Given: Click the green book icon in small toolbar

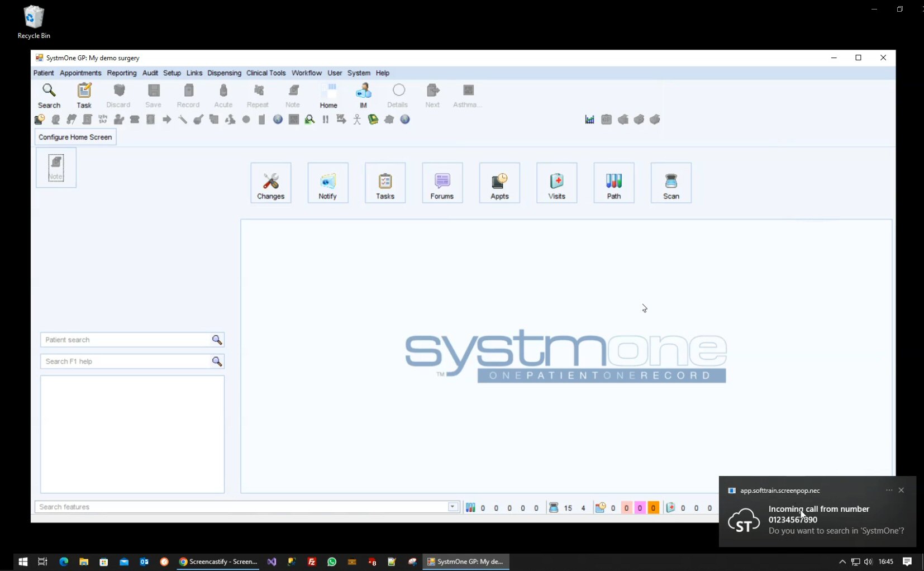Looking at the screenshot, I should (x=373, y=120).
